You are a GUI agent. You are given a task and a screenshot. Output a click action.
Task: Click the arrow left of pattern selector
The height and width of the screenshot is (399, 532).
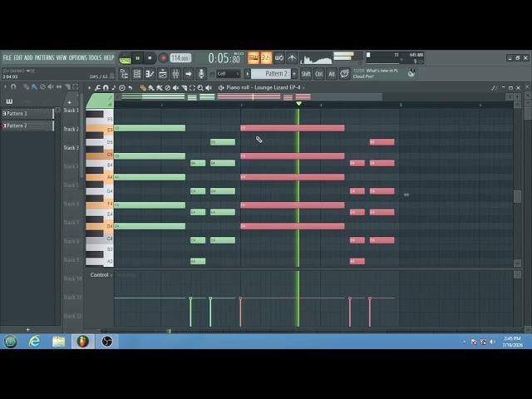click(248, 74)
